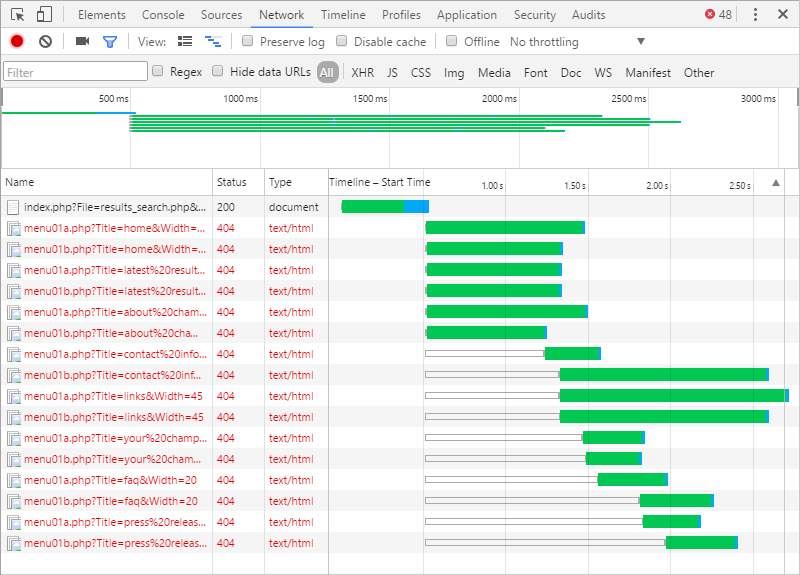Viewport: 800px width, 575px height.
Task: Tick the Regex filter checkbox
Action: [x=158, y=72]
